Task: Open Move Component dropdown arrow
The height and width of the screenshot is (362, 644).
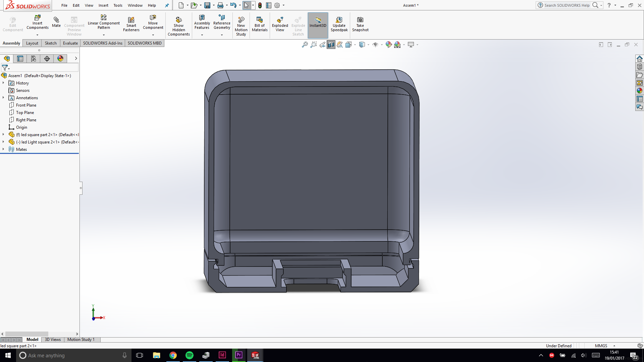Action: [153, 35]
